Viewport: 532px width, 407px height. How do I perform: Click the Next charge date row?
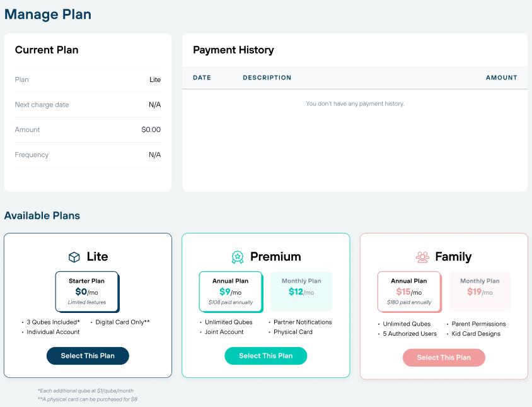[88, 105]
